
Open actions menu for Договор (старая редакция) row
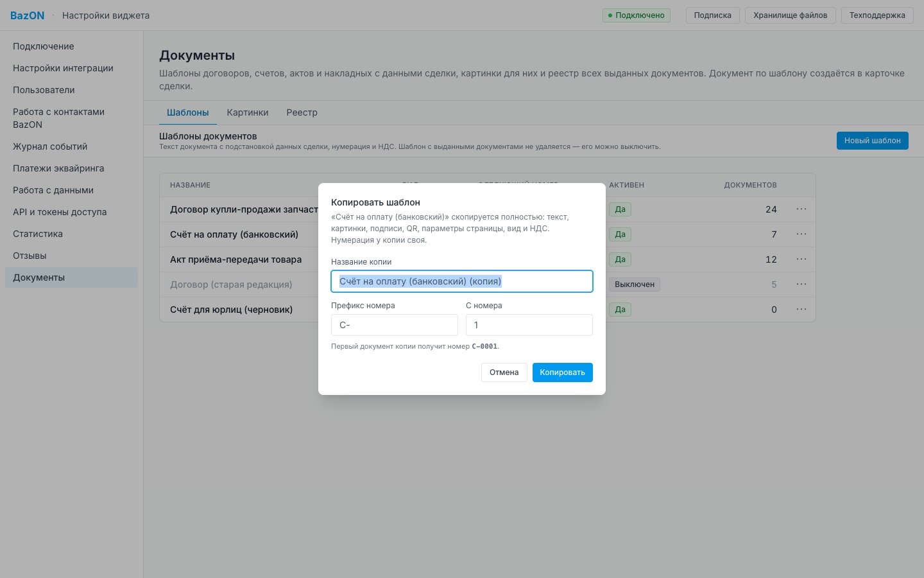point(801,285)
